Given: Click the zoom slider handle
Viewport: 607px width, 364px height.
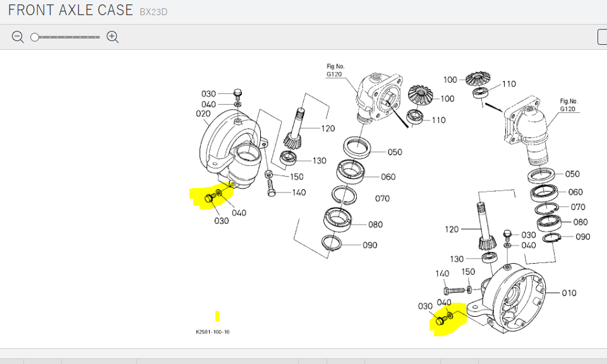Looking at the screenshot, I should (35, 37).
